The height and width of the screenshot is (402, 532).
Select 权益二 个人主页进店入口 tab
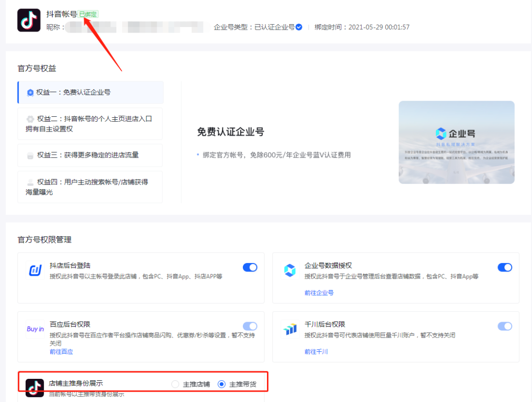point(90,124)
